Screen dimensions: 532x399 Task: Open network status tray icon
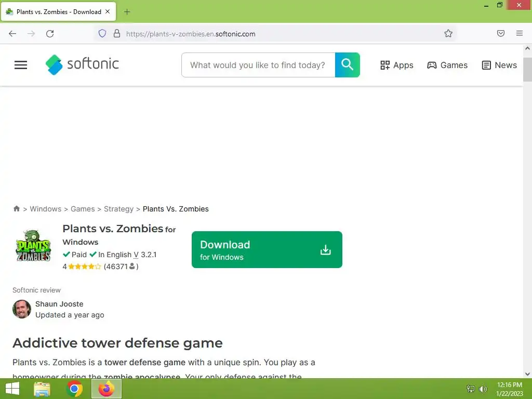[470, 389]
